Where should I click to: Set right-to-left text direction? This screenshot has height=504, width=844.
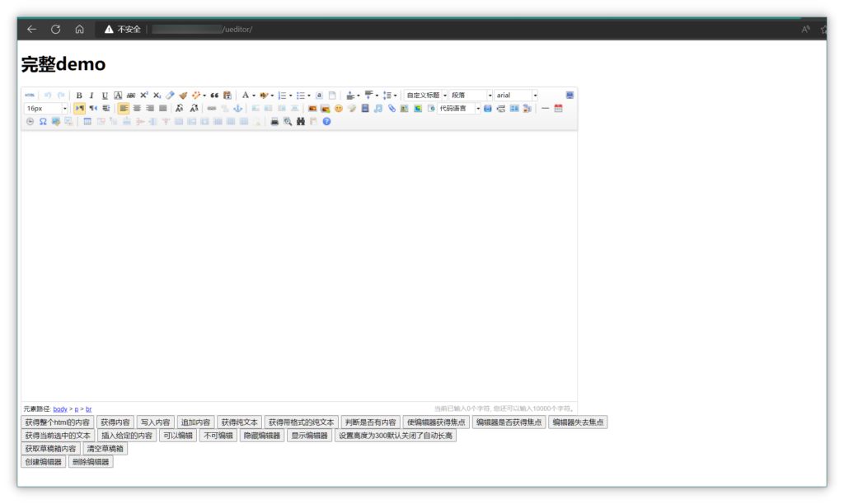[93, 108]
